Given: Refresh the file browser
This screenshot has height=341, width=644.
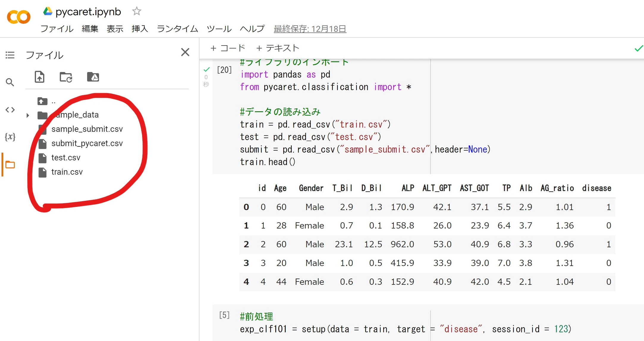Looking at the screenshot, I should (66, 77).
